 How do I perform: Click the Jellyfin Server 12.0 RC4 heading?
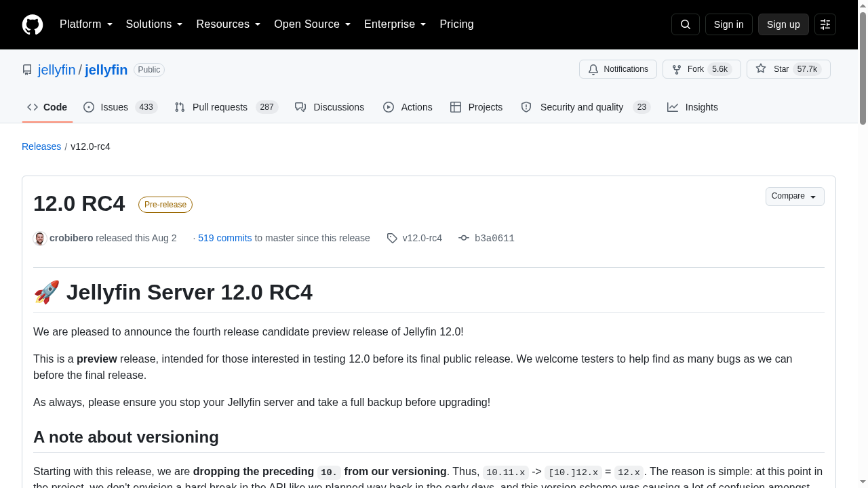(x=173, y=292)
